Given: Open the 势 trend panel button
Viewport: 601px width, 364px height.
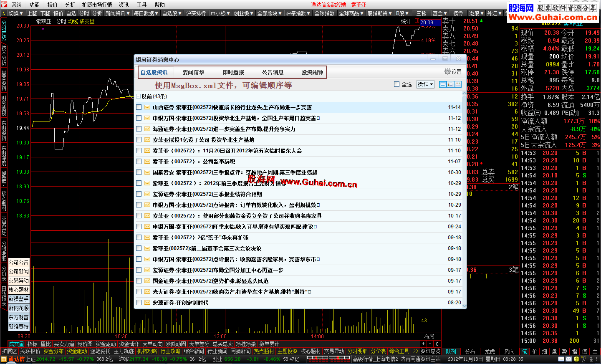Looking at the screenshot, I should tap(565, 351).
